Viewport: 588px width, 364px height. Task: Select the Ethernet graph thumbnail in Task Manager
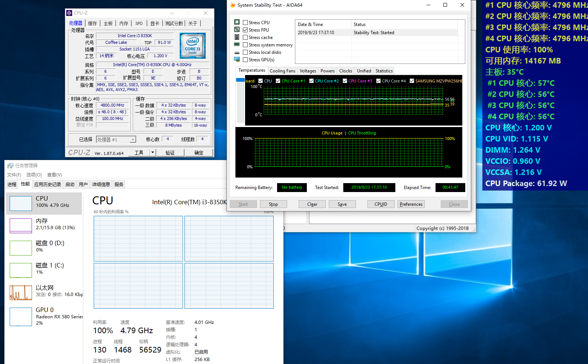pos(21,293)
